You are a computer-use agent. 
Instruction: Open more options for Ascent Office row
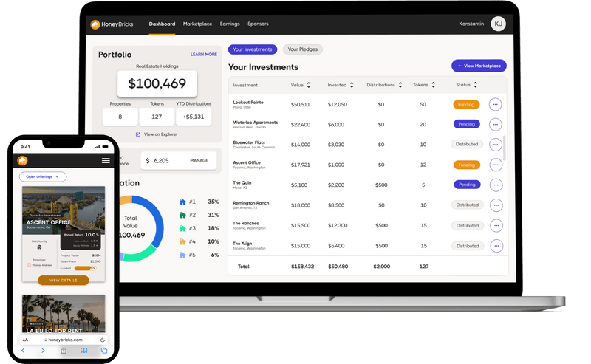pos(496,165)
